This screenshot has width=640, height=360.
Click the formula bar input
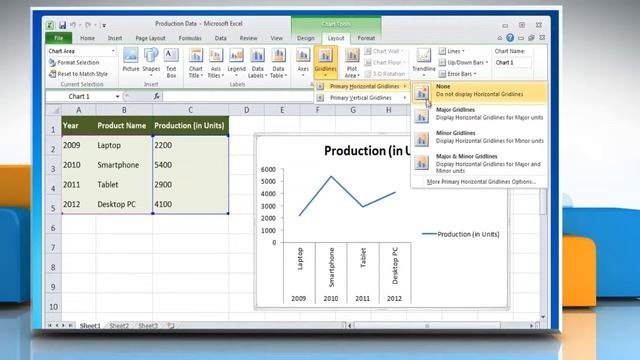point(238,96)
